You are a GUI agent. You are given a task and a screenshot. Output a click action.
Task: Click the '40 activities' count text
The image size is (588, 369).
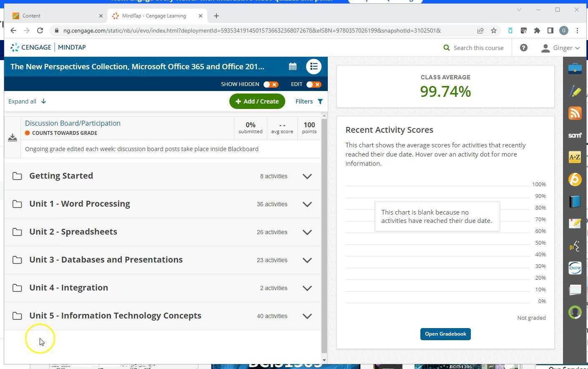point(272,316)
